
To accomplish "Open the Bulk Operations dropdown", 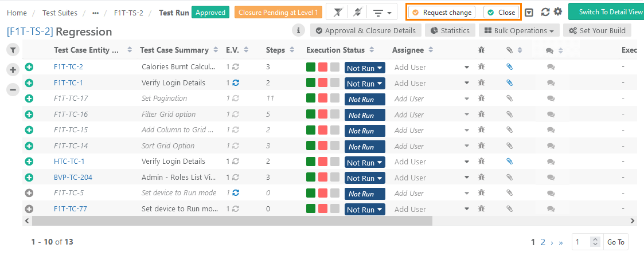I will click(519, 30).
